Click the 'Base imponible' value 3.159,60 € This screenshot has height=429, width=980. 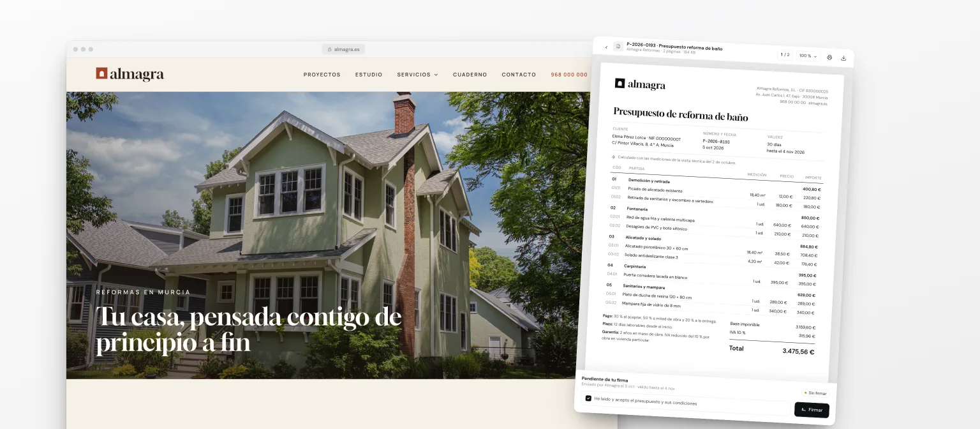coord(806,327)
